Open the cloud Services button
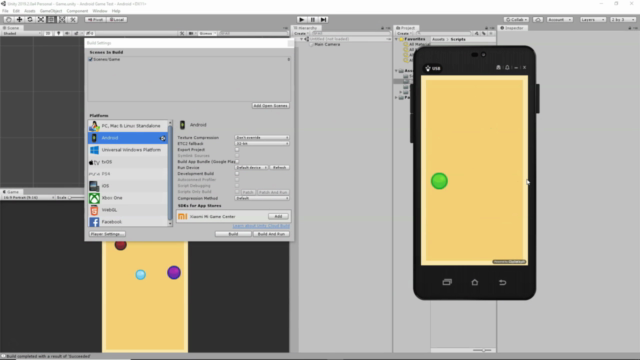Image resolution: width=640 pixels, height=360 pixels. (538, 20)
